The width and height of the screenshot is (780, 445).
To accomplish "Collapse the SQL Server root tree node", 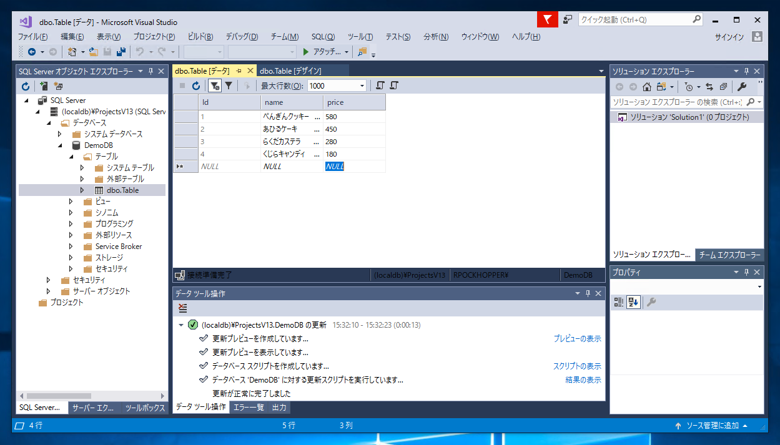I will 27,100.
